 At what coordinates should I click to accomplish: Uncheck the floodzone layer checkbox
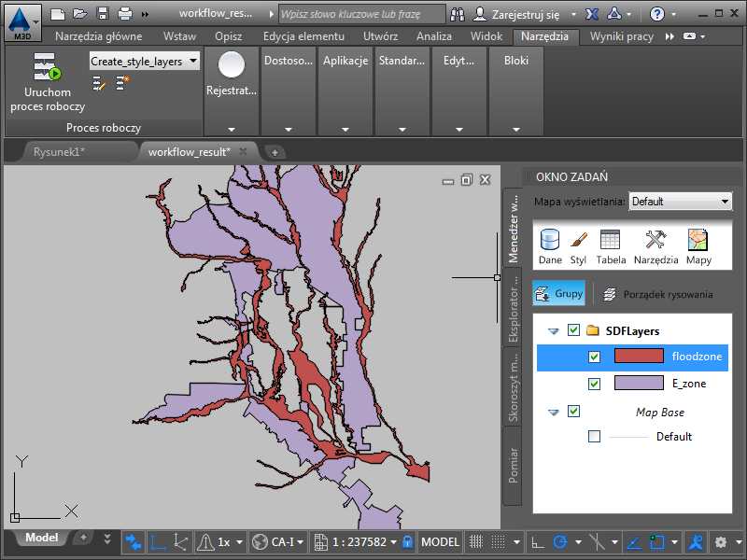(x=595, y=357)
